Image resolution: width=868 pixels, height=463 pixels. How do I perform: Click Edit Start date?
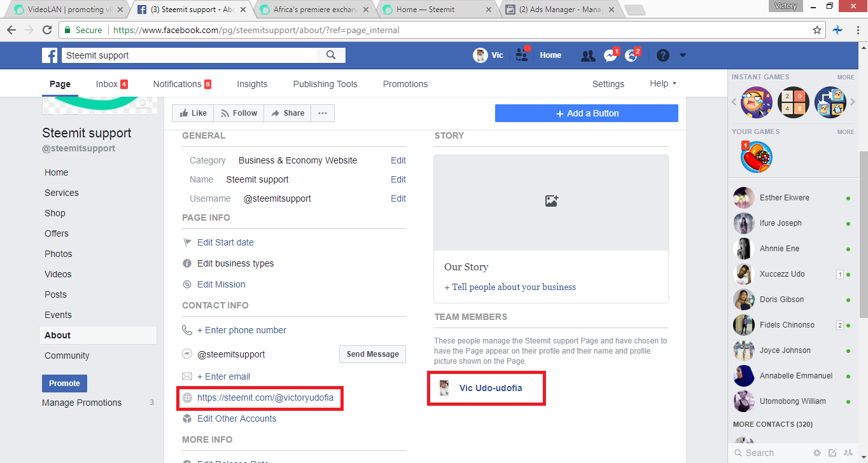pyautogui.click(x=225, y=242)
